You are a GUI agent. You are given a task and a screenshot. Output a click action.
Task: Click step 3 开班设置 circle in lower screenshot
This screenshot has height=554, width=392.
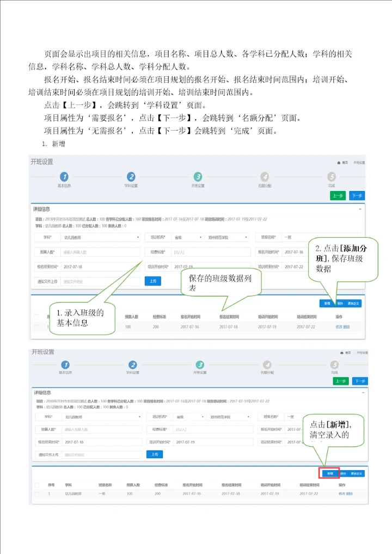pyautogui.click(x=200, y=365)
